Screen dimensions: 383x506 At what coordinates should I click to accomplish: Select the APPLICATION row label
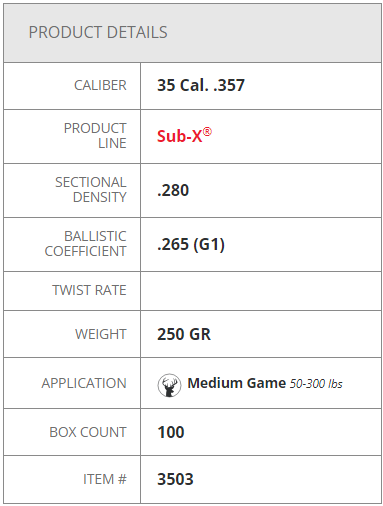(x=84, y=383)
